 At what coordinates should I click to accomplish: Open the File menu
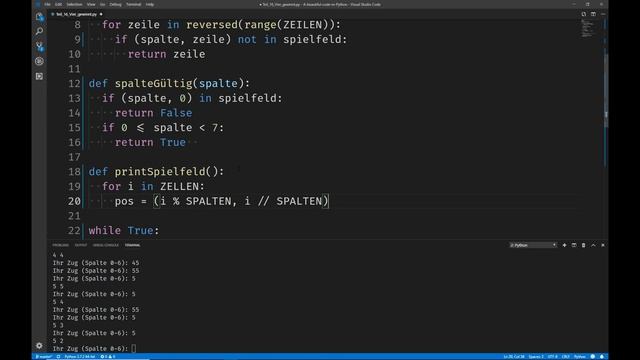(x=47, y=4)
